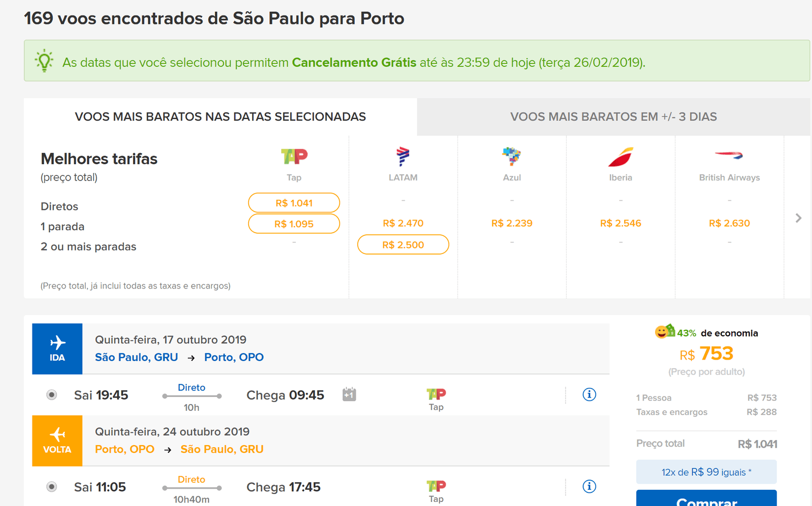The image size is (812, 506).
Task: Open the cheapest flights on selected dates tab
Action: point(220,117)
